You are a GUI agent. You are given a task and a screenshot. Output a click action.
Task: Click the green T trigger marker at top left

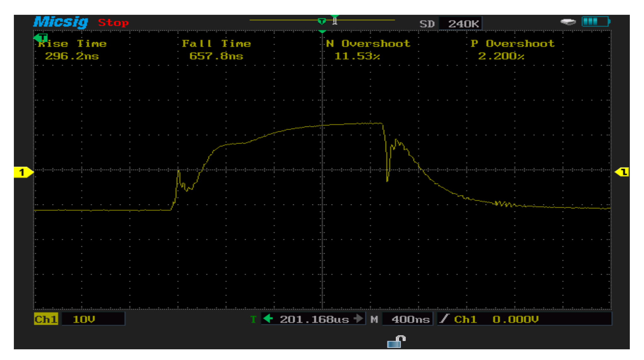(41, 38)
